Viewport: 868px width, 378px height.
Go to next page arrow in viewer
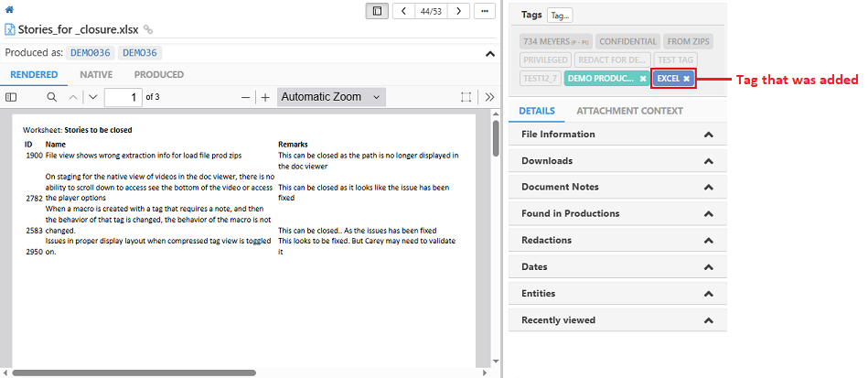pyautogui.click(x=93, y=97)
